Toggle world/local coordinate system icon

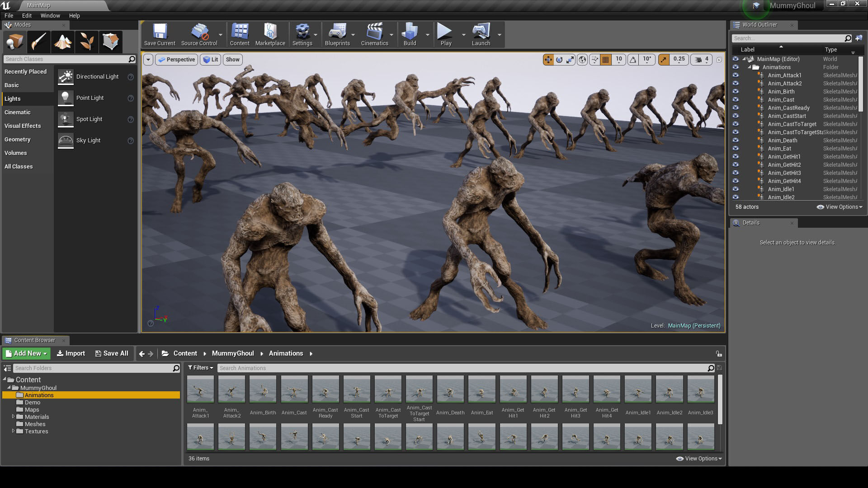tap(582, 60)
